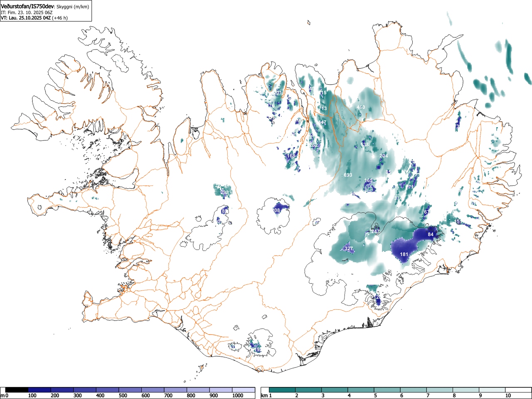
Task: Click the visibility value 693 on the map
Action: coord(348,175)
